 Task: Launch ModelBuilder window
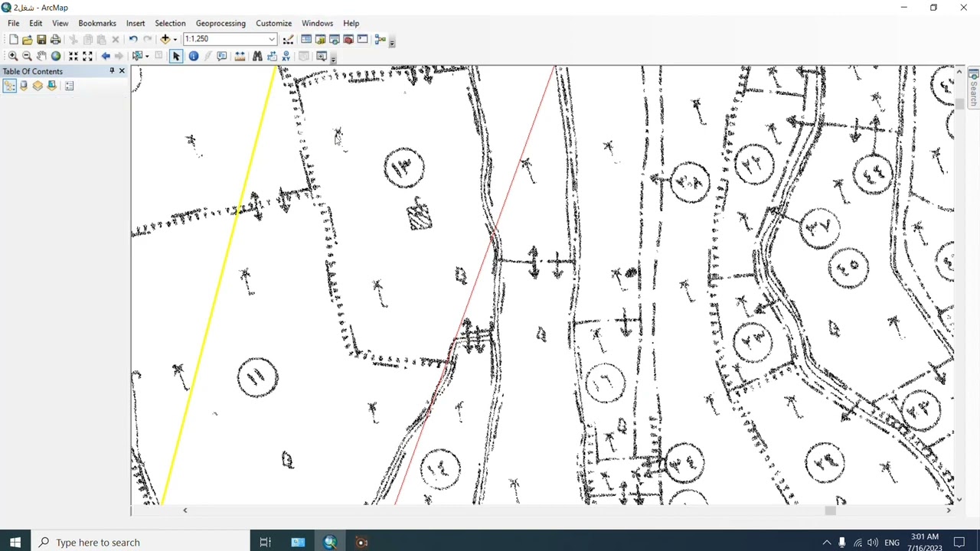pos(381,39)
